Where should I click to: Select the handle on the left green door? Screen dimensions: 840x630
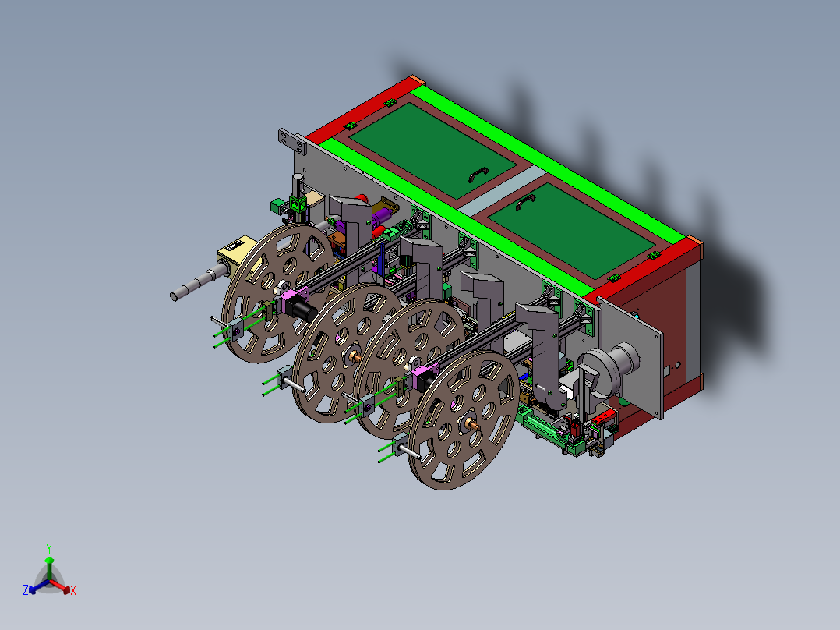478,174
